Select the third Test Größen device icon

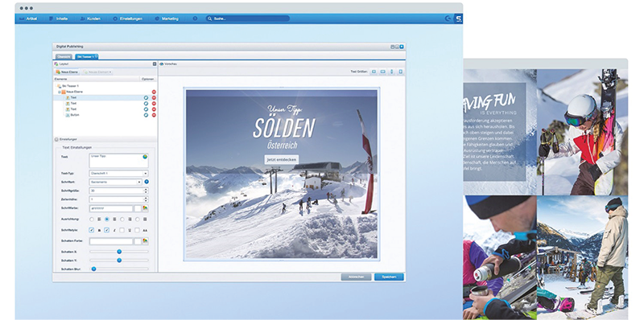click(x=391, y=72)
